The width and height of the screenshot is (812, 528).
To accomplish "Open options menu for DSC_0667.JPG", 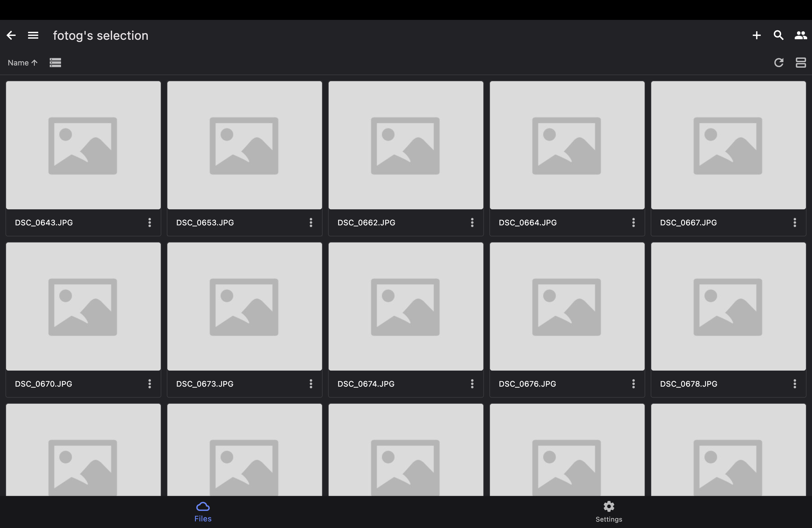I will coord(795,222).
